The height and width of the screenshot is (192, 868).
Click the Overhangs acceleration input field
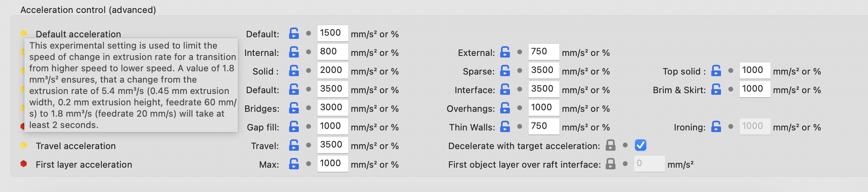[x=544, y=108]
